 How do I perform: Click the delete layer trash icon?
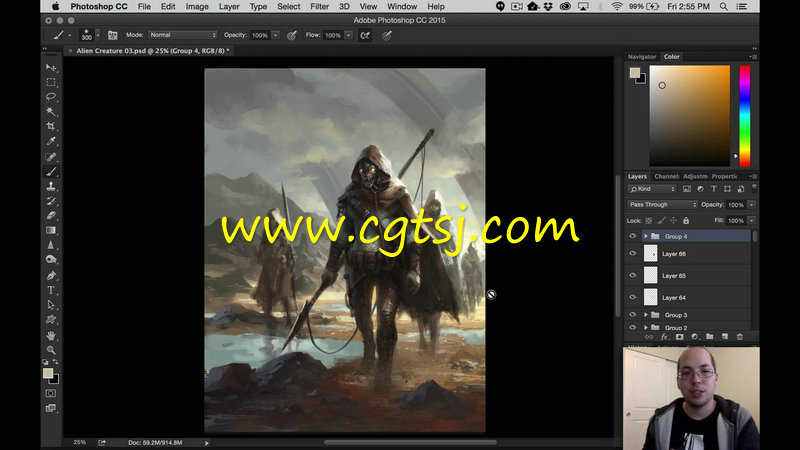[740, 337]
